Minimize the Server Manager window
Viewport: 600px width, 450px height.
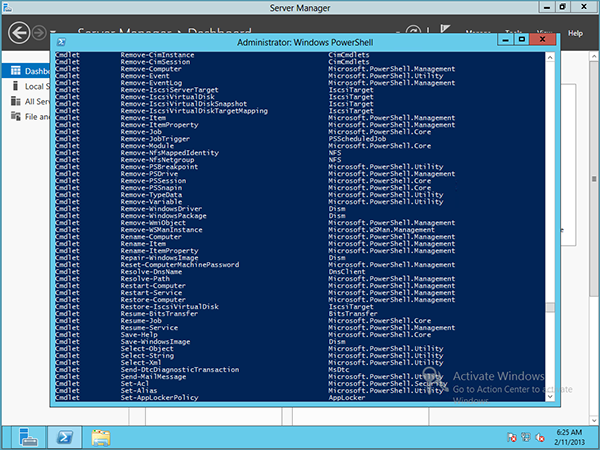pos(547,7)
